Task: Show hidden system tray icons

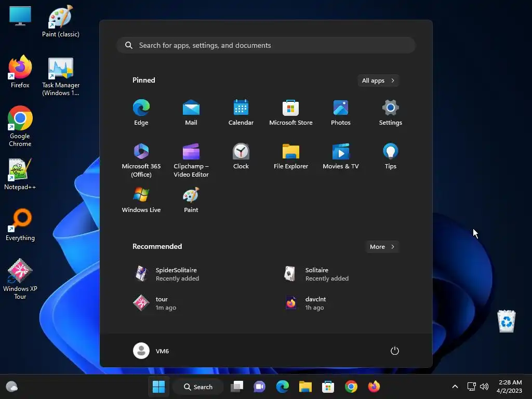Action: 455,387
